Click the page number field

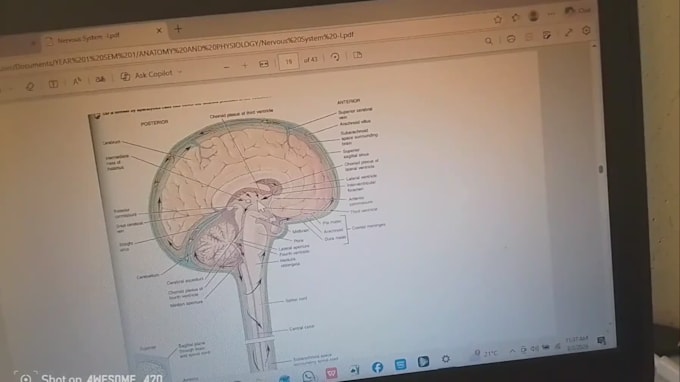click(289, 62)
